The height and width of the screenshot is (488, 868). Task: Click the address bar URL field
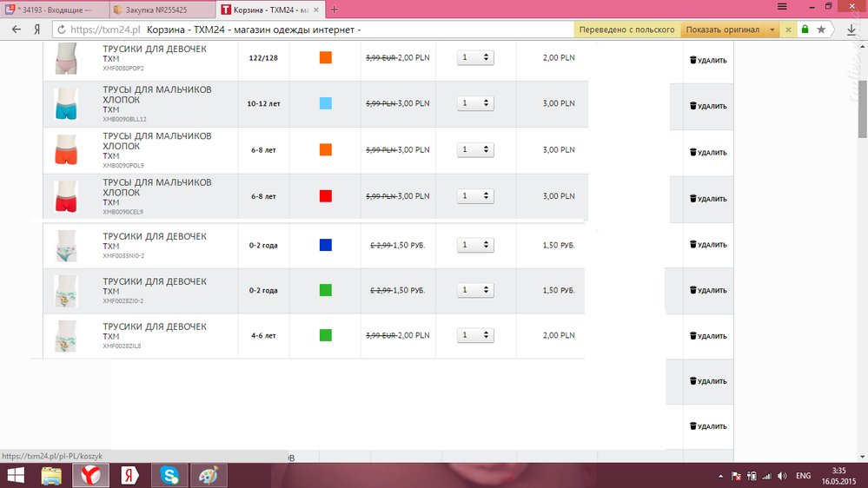[x=313, y=30]
